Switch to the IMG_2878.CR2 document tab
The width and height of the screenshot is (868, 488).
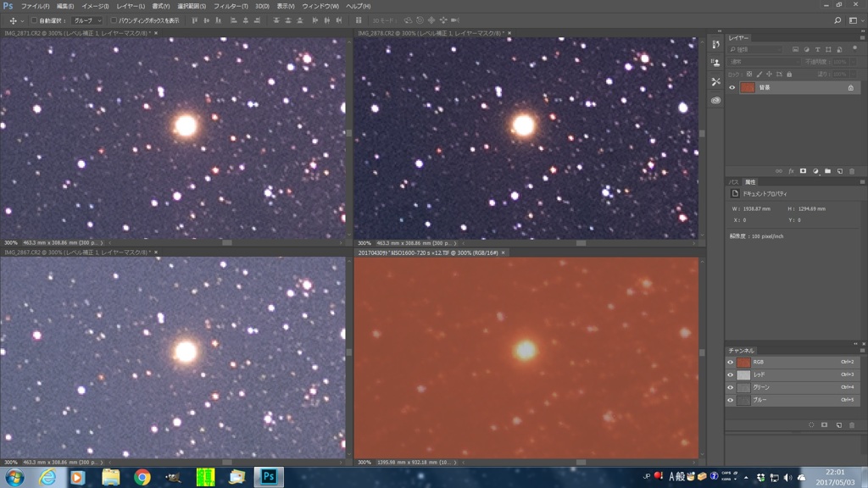[x=430, y=33]
